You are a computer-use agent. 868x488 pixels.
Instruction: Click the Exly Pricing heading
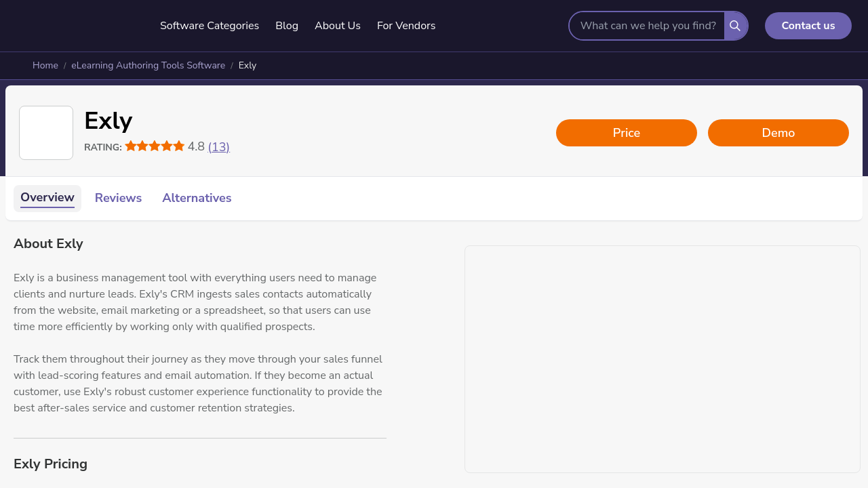click(50, 464)
